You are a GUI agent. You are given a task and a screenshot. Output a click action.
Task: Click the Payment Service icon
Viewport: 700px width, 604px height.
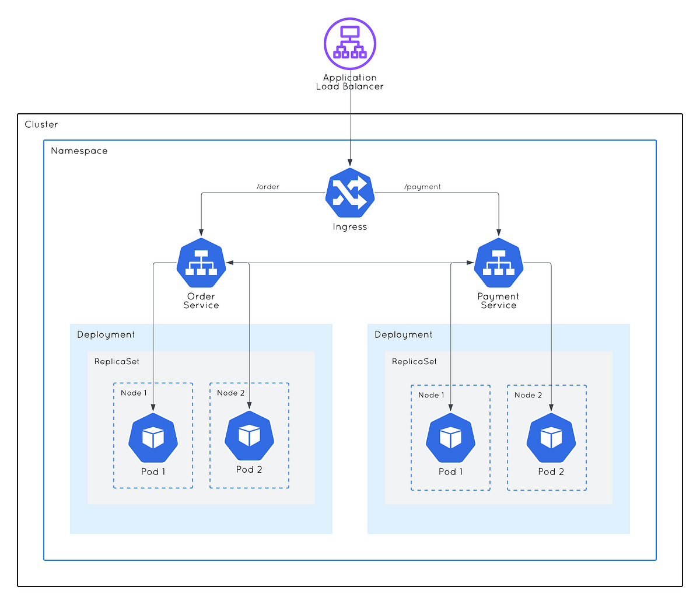pyautogui.click(x=499, y=263)
